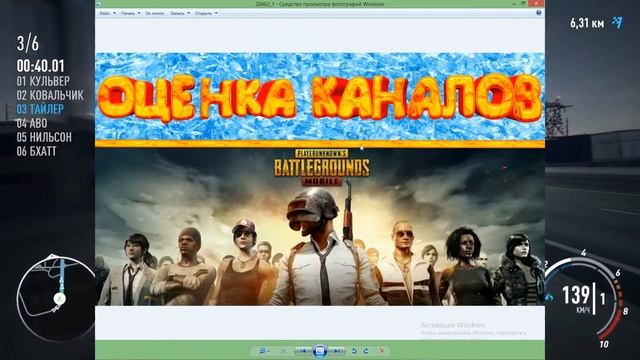This screenshot has width=640, height=360.
Task: Click the circular minimap in the game
Action: [x=56, y=298]
